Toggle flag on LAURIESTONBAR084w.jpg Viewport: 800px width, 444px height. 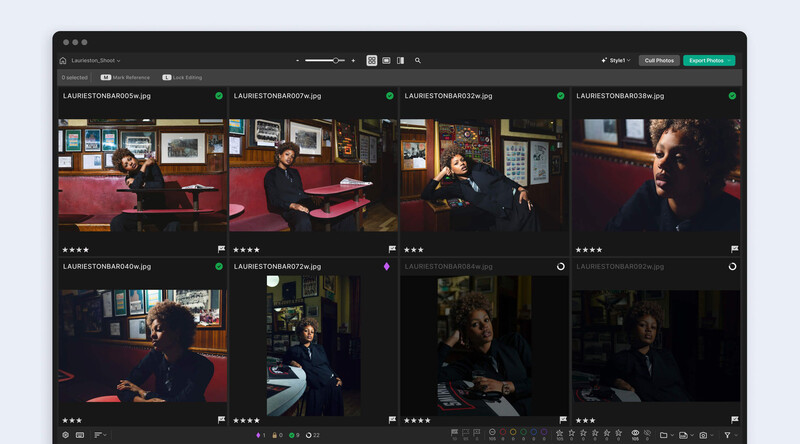click(x=563, y=420)
